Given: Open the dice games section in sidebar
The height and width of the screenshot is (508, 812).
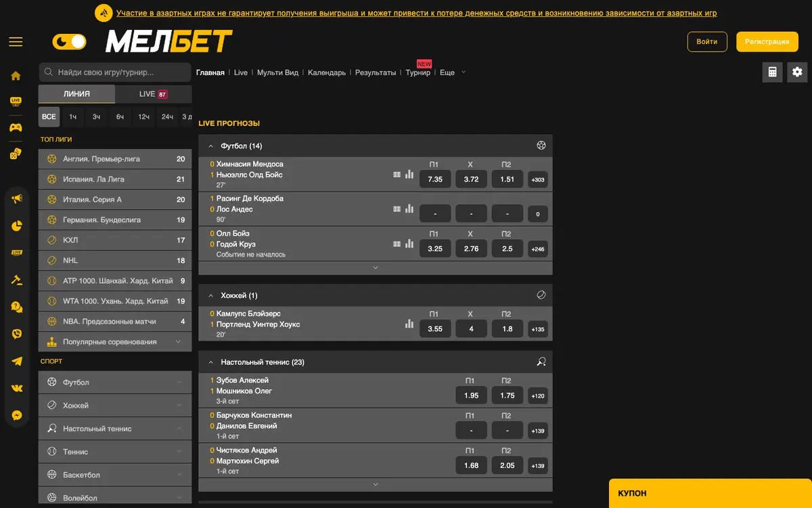Looking at the screenshot, I should [16, 154].
